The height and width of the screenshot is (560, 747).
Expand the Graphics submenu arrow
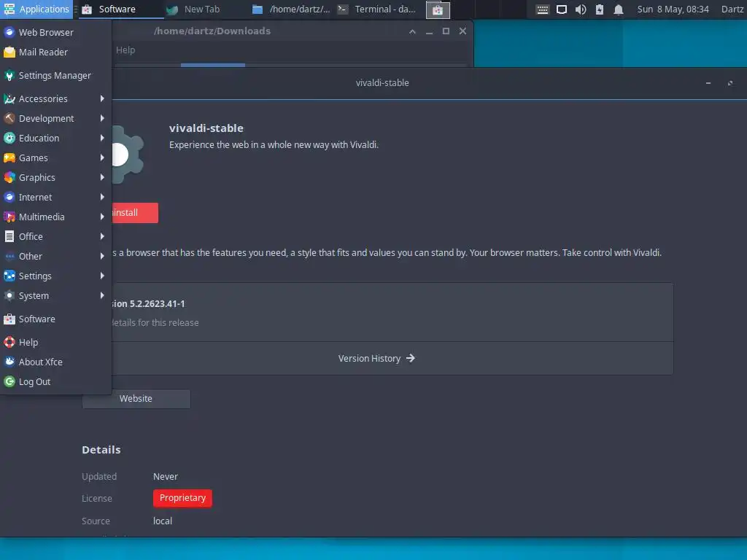click(102, 177)
